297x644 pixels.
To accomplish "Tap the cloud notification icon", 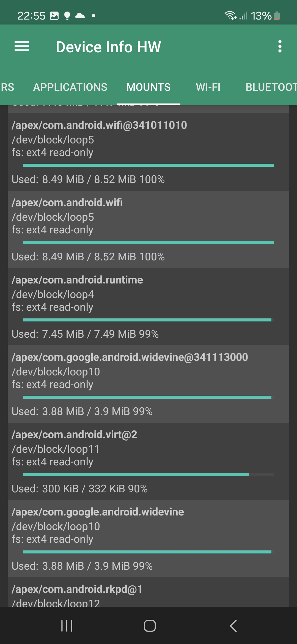I will click(x=80, y=16).
